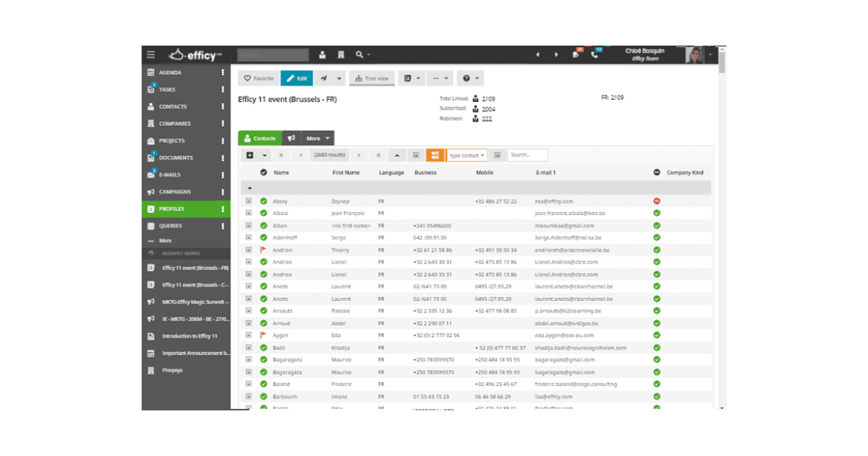The height and width of the screenshot is (456, 868).
Task: Click the red flag in the Andrien row
Action: [264, 250]
